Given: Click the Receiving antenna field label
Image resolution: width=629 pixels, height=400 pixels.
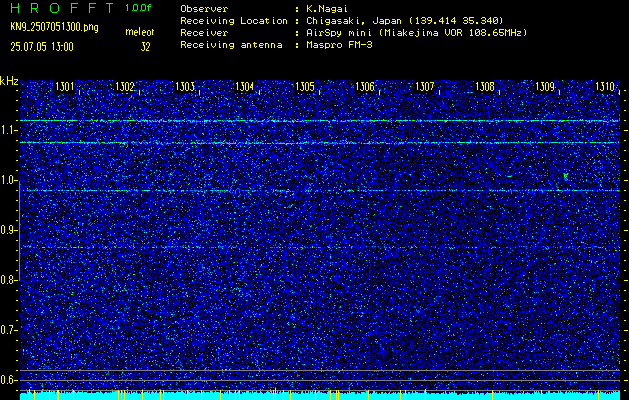Looking at the screenshot, I should click(x=231, y=45).
